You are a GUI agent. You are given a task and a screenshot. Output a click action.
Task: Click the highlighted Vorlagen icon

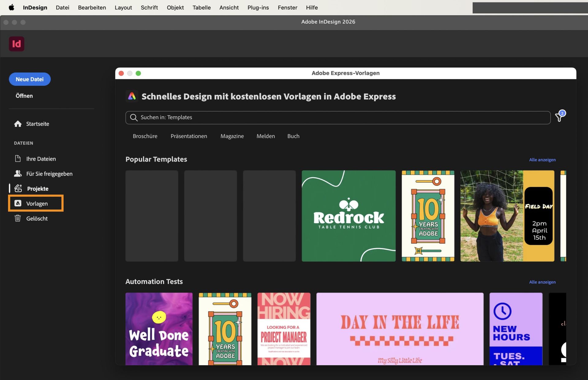(x=18, y=203)
